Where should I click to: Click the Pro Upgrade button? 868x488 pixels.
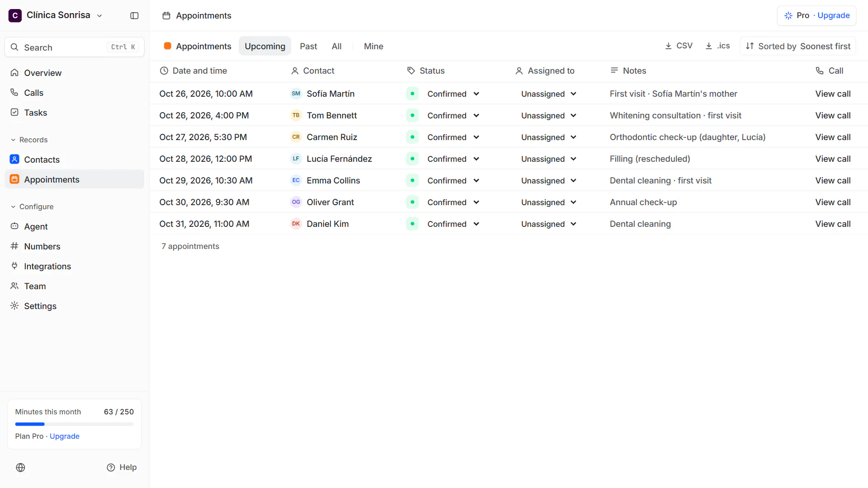point(816,15)
